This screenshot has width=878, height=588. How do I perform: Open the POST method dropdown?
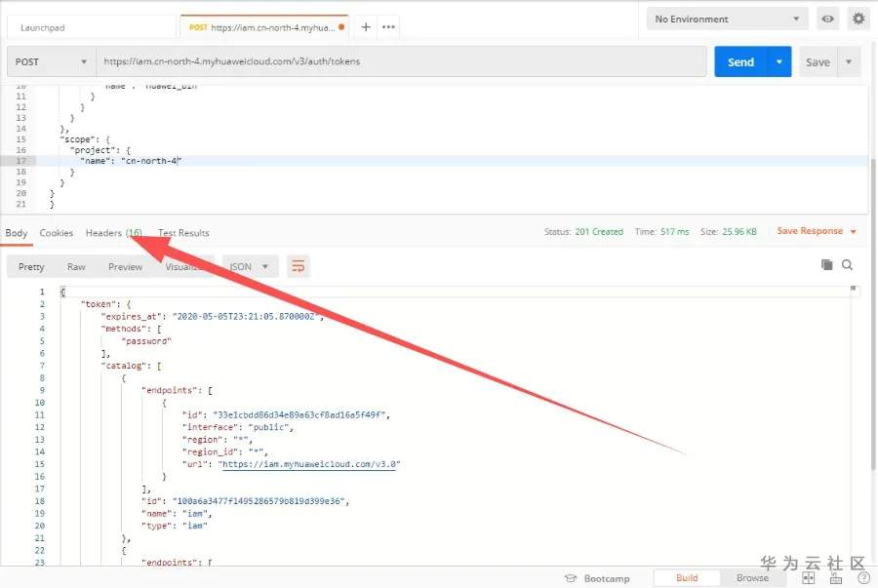51,61
